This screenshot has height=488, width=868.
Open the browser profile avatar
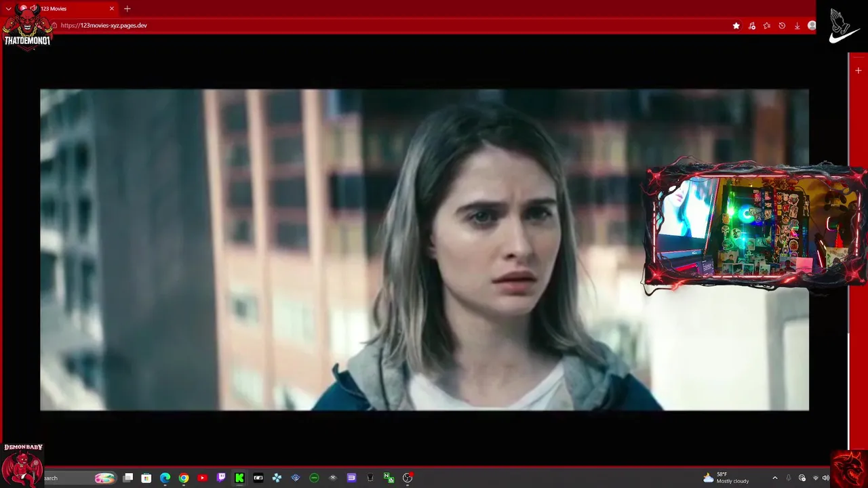(812, 26)
